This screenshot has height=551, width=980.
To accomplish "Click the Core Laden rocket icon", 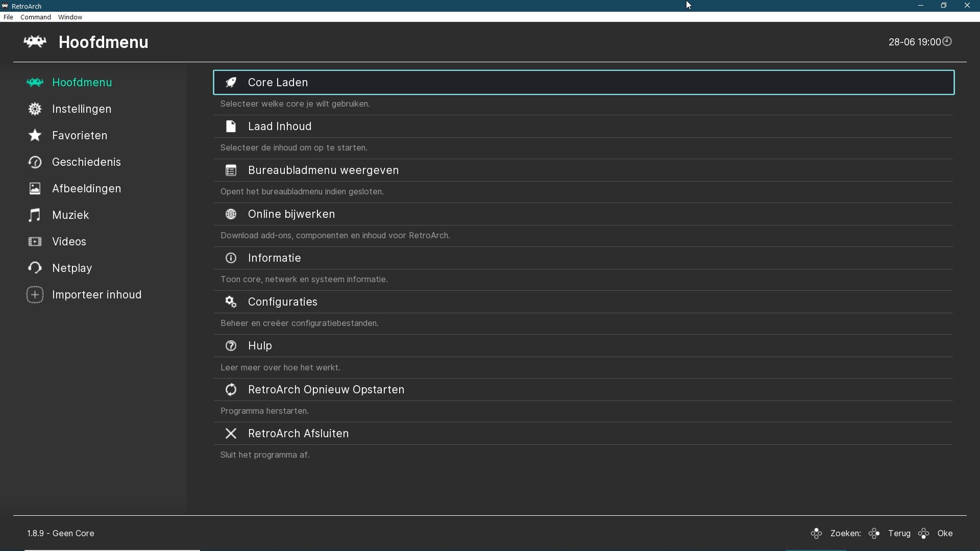I will (x=231, y=82).
